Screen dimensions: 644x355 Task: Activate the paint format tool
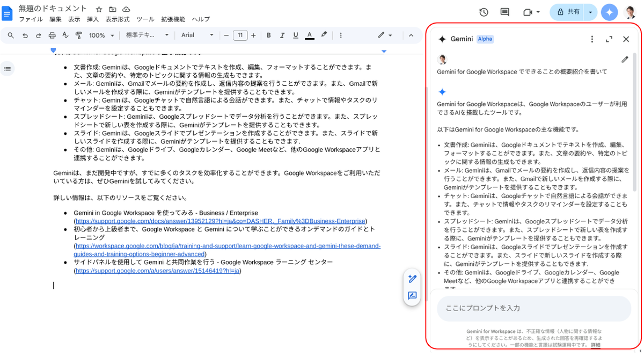[x=79, y=35]
